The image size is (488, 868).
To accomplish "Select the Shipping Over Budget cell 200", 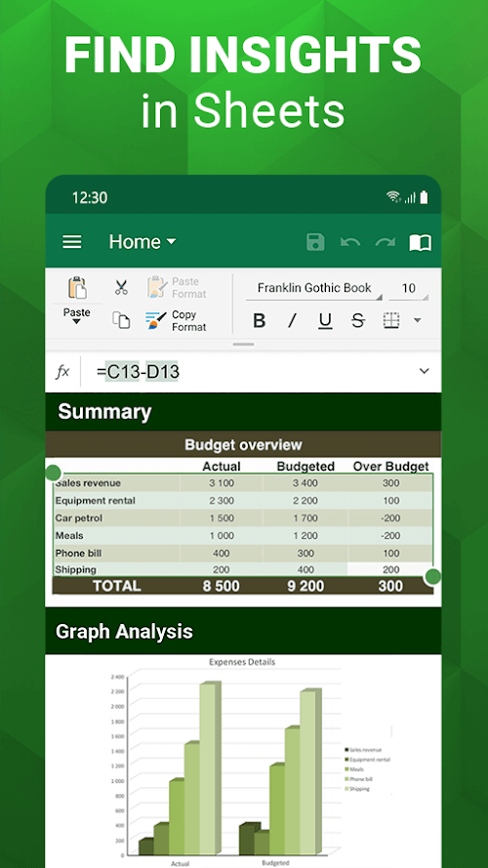I will click(x=390, y=569).
